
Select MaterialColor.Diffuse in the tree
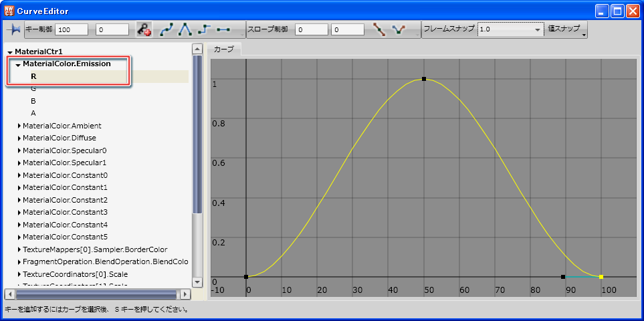point(59,138)
